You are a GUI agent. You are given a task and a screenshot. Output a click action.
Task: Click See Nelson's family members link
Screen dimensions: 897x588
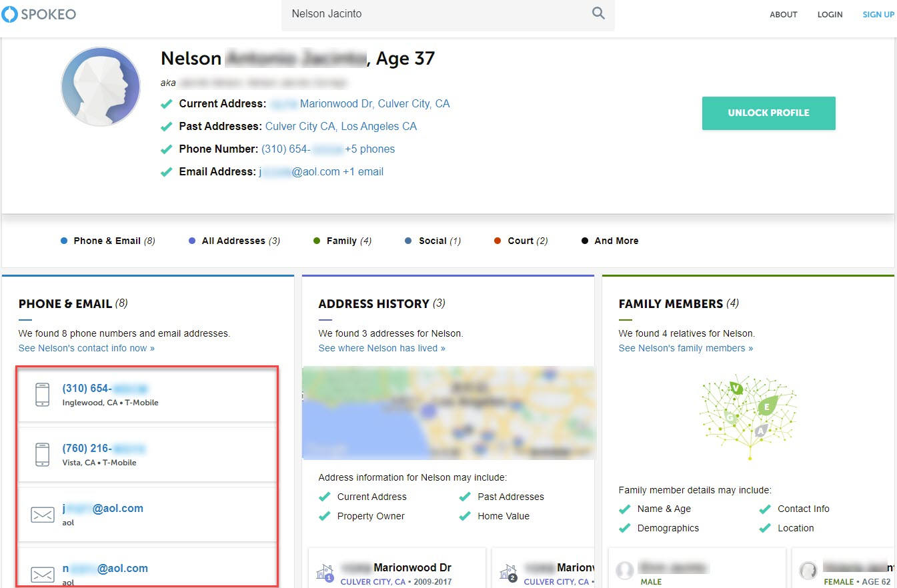(x=686, y=348)
